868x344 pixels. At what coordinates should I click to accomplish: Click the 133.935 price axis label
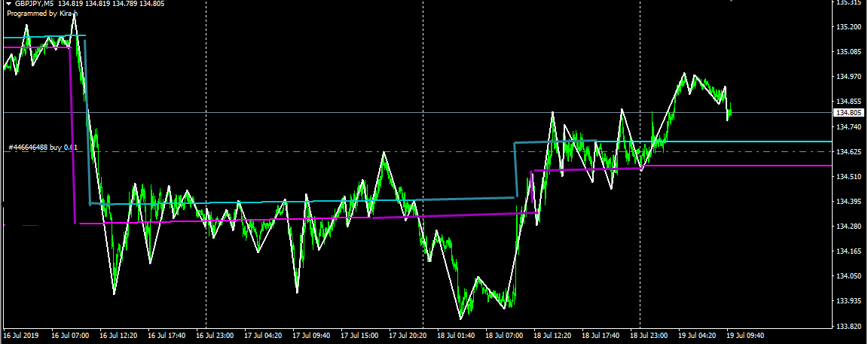point(849,301)
